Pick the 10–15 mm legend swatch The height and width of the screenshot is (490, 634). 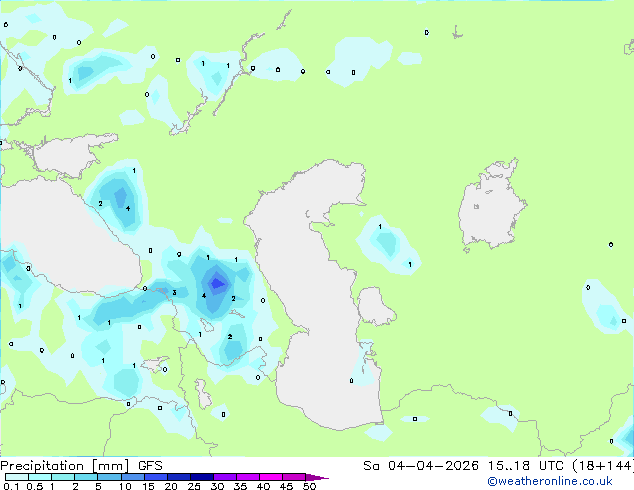pos(133,477)
